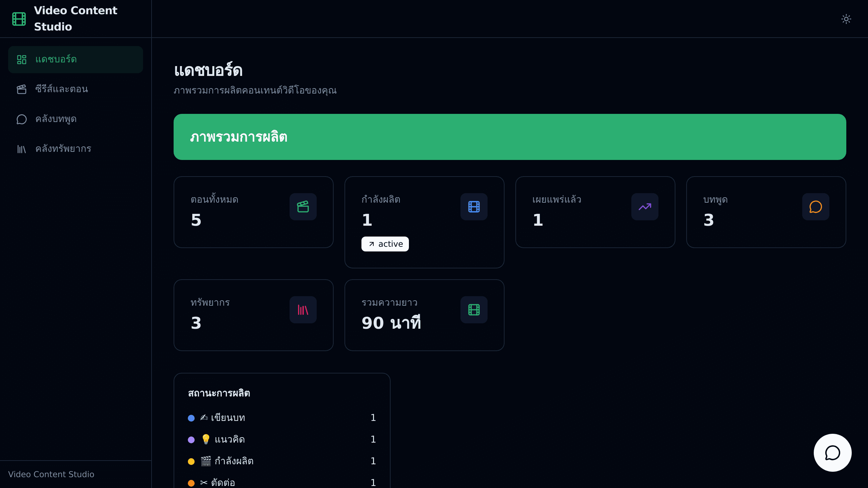The height and width of the screenshot is (488, 868).
Task: Click the Video Content Studio header title
Action: point(76,19)
